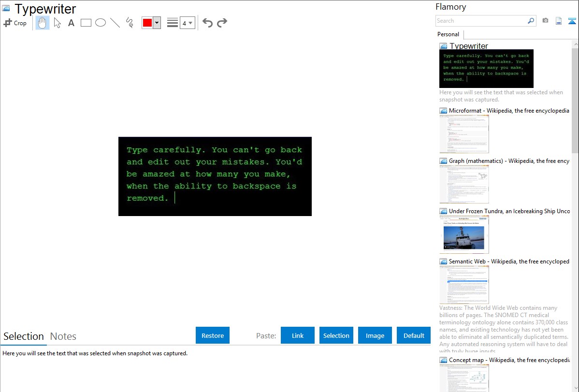This screenshot has height=392, width=579.
Task: Select the freehand scribble tool
Action: (130, 23)
